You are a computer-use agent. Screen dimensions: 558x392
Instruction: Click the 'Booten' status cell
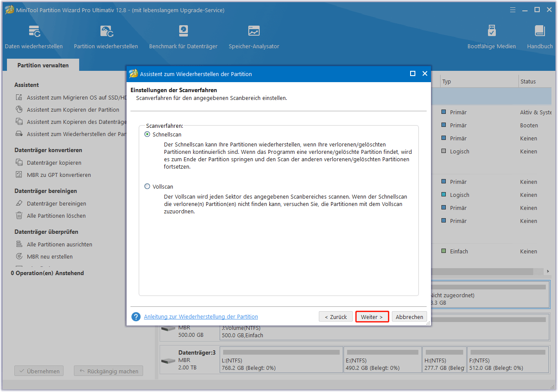[x=529, y=125]
